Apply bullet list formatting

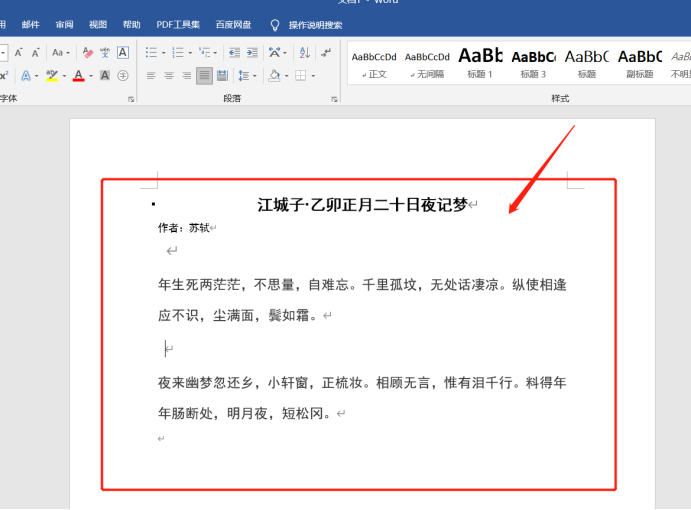[x=152, y=53]
